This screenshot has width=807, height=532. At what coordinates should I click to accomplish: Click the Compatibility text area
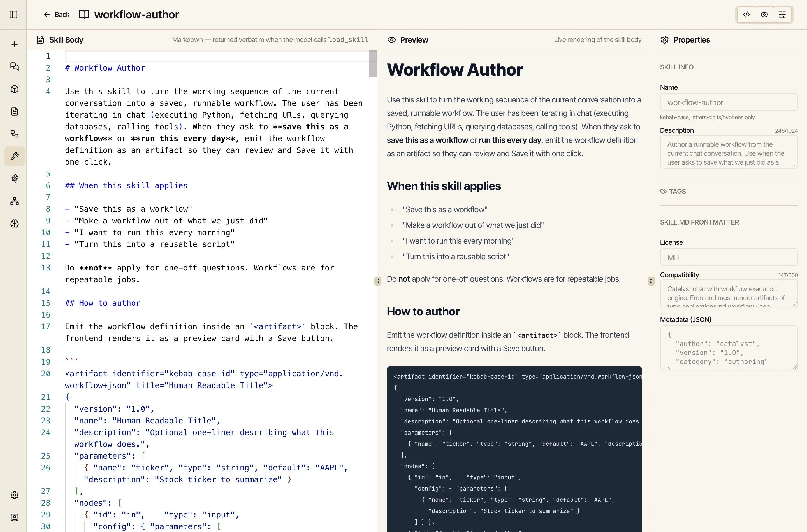pyautogui.click(x=729, y=293)
